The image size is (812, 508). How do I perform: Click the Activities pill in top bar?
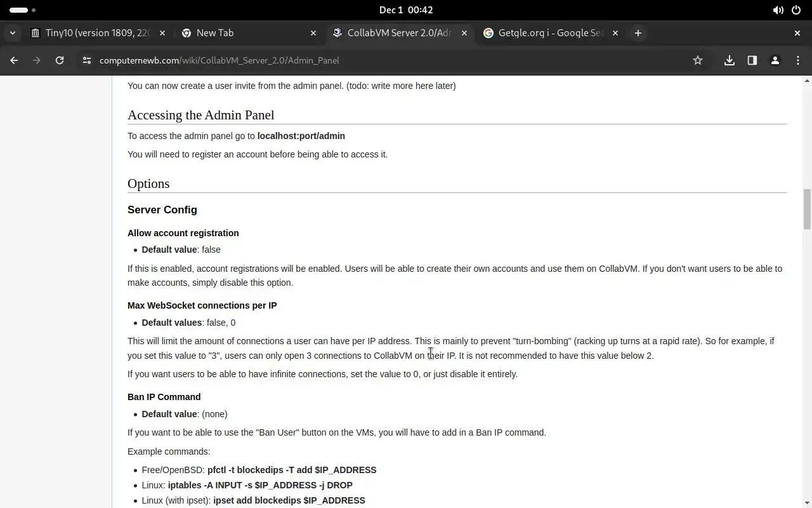pos(19,10)
